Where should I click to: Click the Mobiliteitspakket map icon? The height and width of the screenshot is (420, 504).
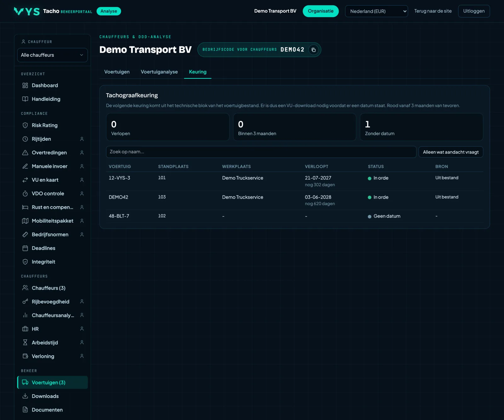[25, 221]
